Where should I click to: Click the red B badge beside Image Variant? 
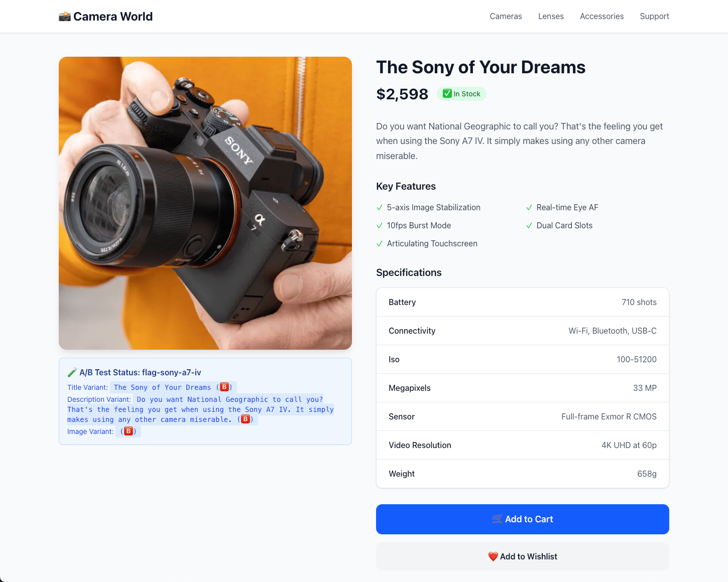pyautogui.click(x=129, y=431)
